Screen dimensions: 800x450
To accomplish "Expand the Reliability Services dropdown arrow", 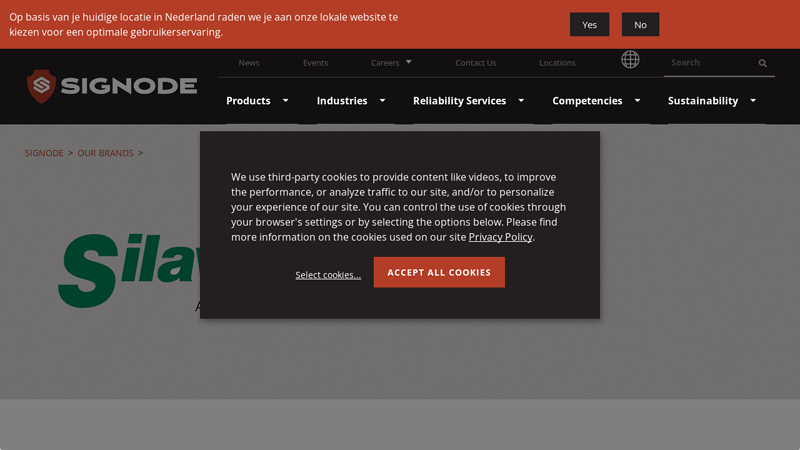I will 521,101.
